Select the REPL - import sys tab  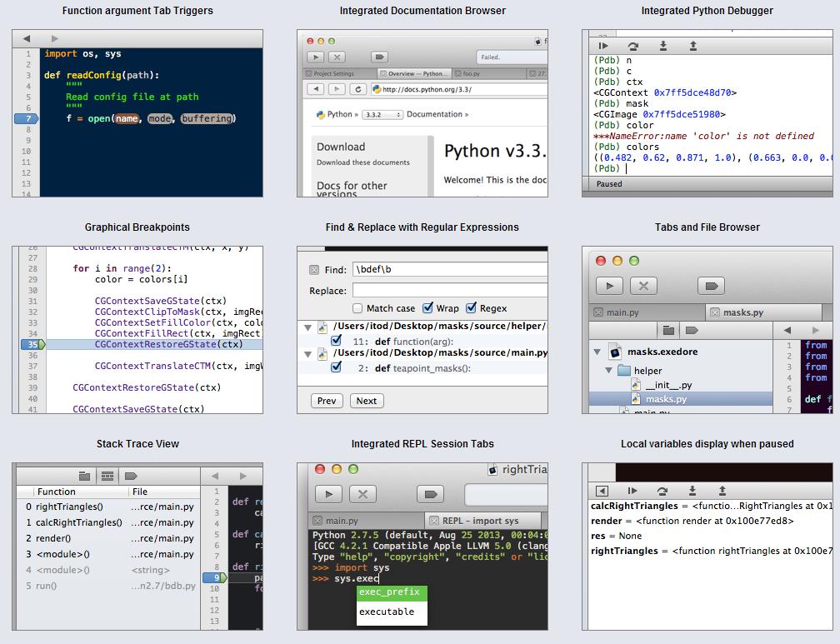[480, 521]
